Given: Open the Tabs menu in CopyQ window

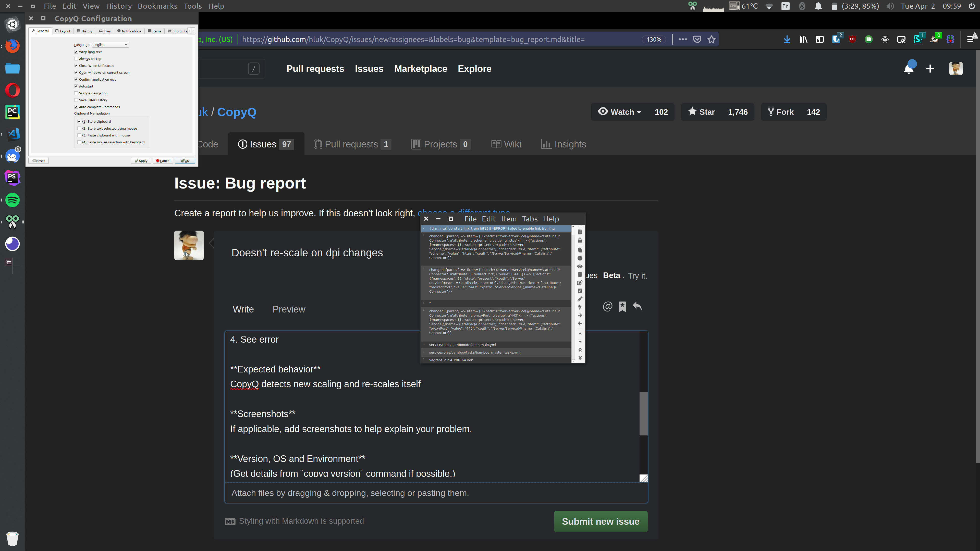Looking at the screenshot, I should (530, 219).
